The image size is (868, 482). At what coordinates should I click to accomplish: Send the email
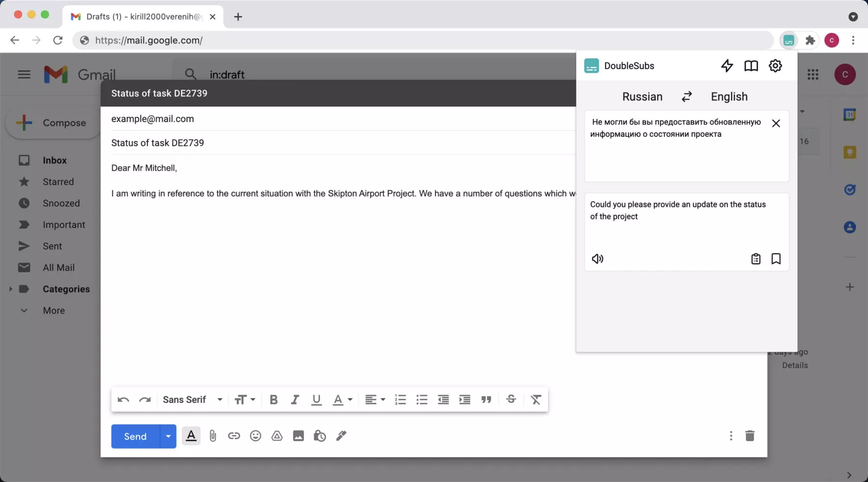pos(136,436)
